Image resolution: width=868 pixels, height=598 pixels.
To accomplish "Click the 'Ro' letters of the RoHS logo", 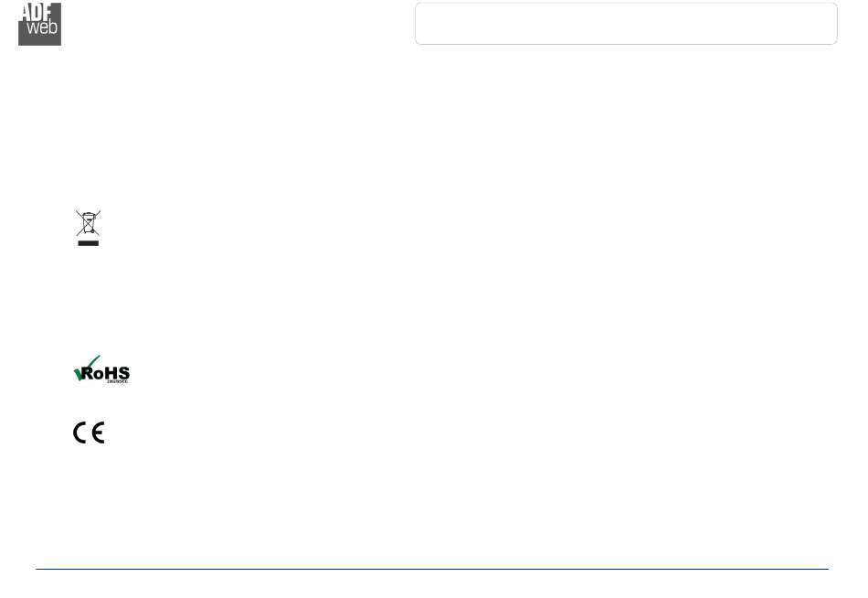I will point(93,374).
